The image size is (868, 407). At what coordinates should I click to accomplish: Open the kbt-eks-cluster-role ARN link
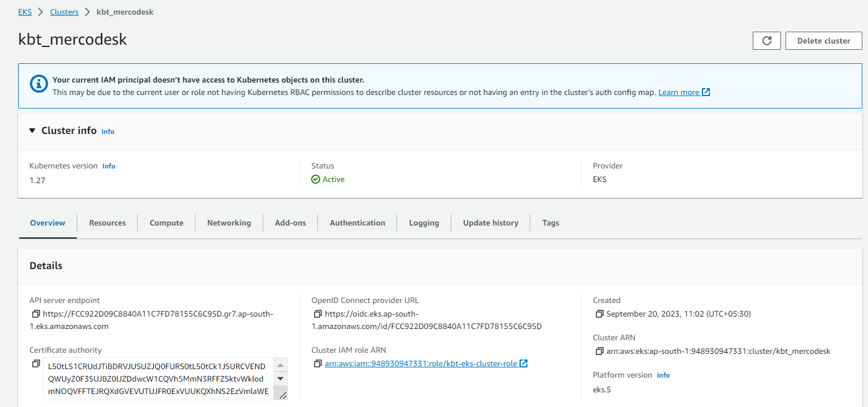click(x=421, y=363)
